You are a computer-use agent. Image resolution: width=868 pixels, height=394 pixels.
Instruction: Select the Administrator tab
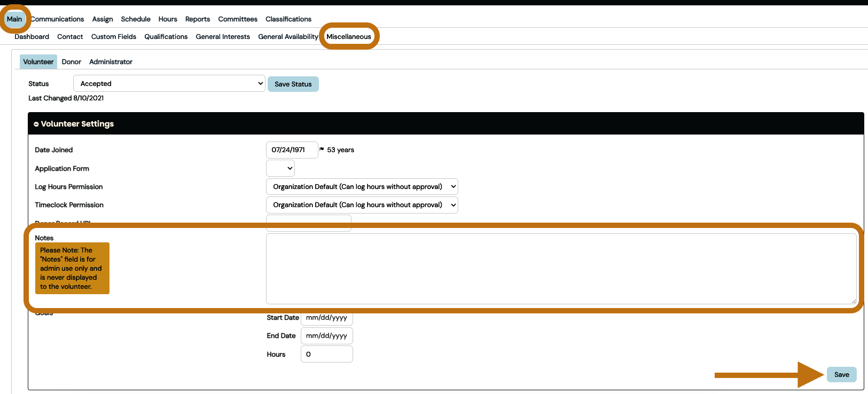pyautogui.click(x=111, y=62)
